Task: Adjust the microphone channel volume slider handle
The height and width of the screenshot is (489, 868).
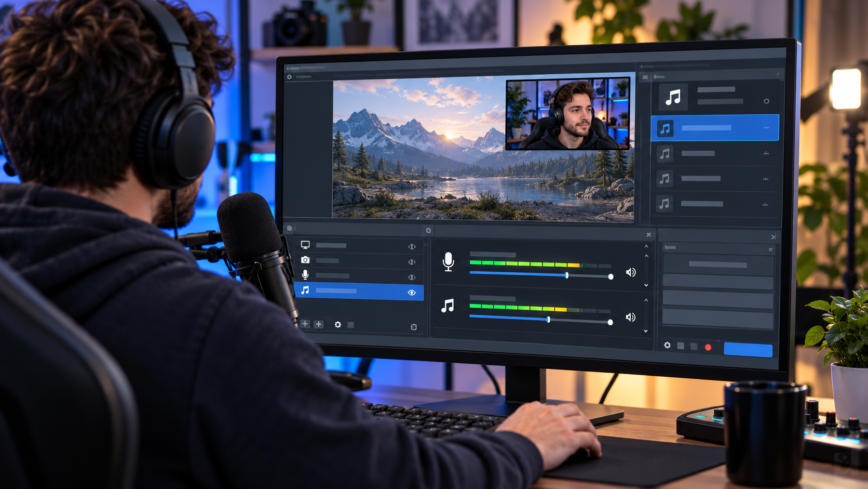Action: click(567, 275)
